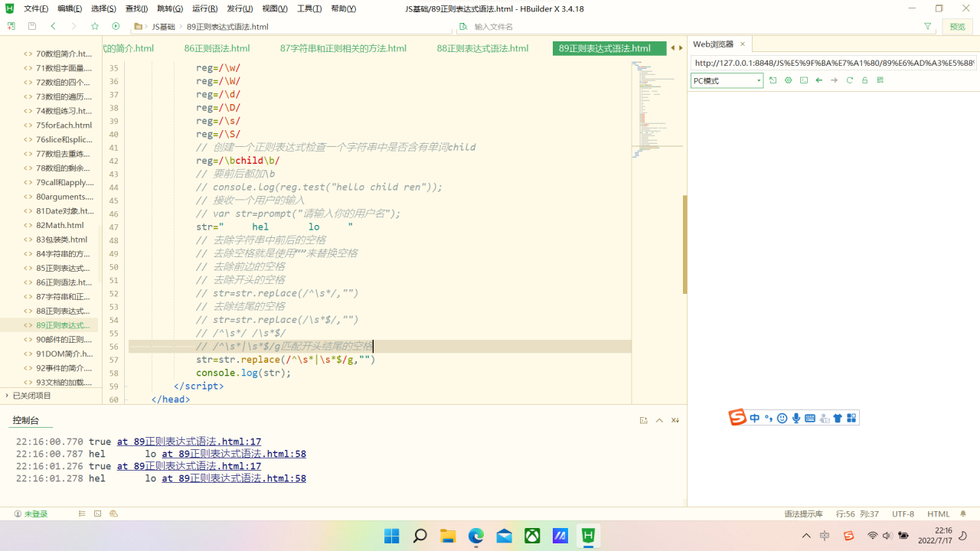Switch to 87字符串和正则相关的方法.html tab
Image resolution: width=980 pixels, height=551 pixels.
pos(343,48)
